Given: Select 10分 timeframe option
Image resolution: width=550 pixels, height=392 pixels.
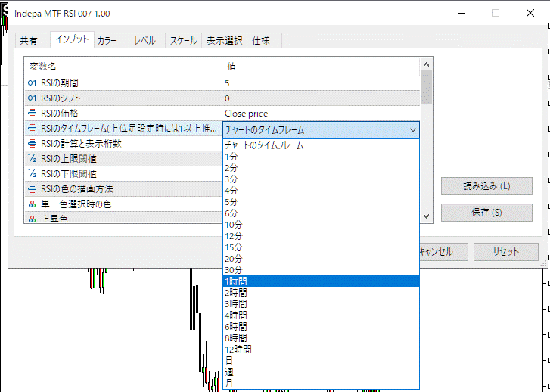Looking at the screenshot, I should pos(321,225).
